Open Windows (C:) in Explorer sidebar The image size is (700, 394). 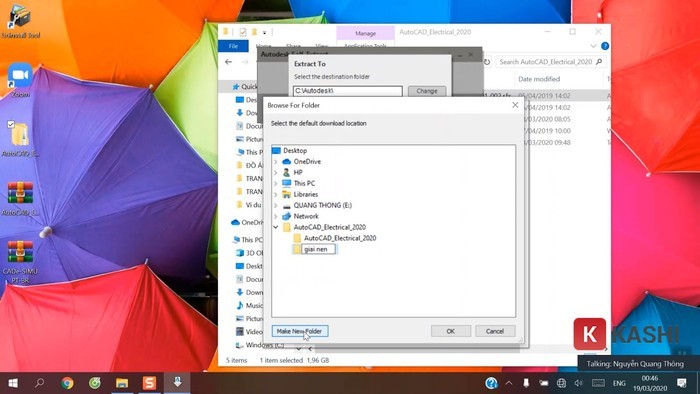point(260,345)
